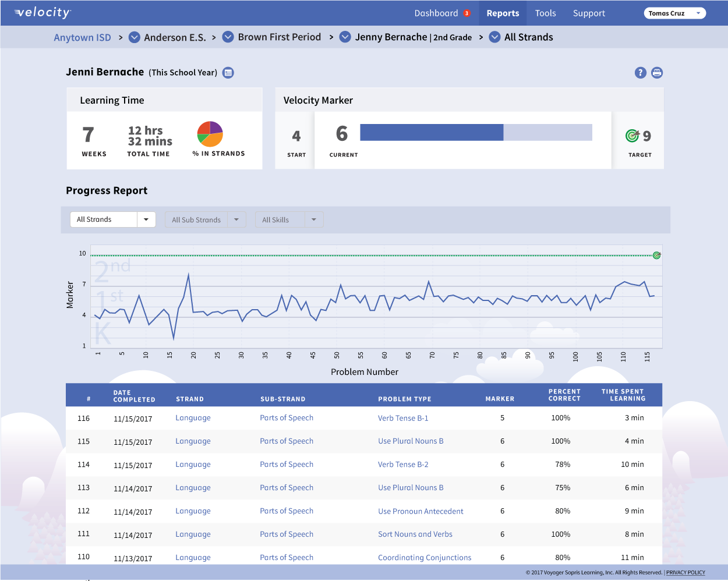Click the target bullseye icon beside 9
Viewport: 728px width, 581px height.
pos(632,136)
